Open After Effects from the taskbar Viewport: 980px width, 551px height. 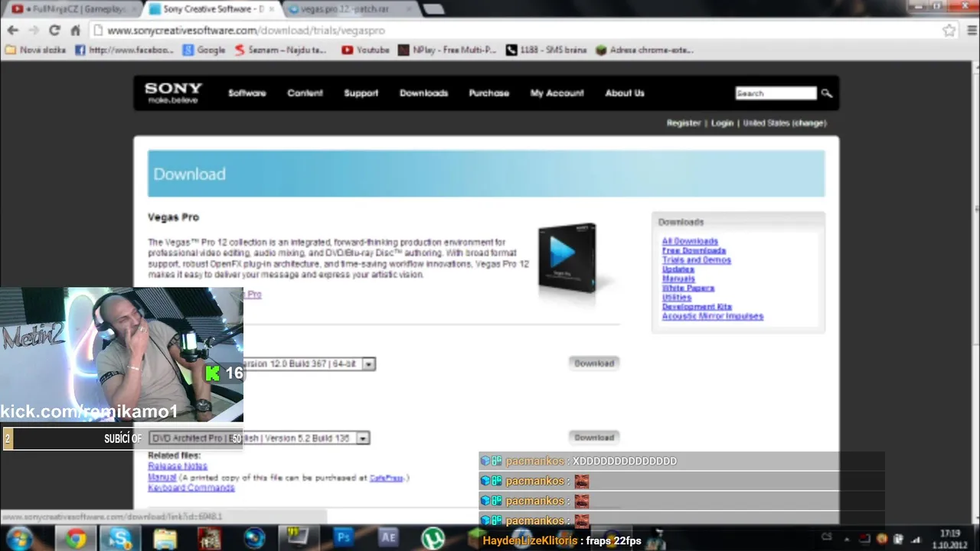[x=388, y=538]
